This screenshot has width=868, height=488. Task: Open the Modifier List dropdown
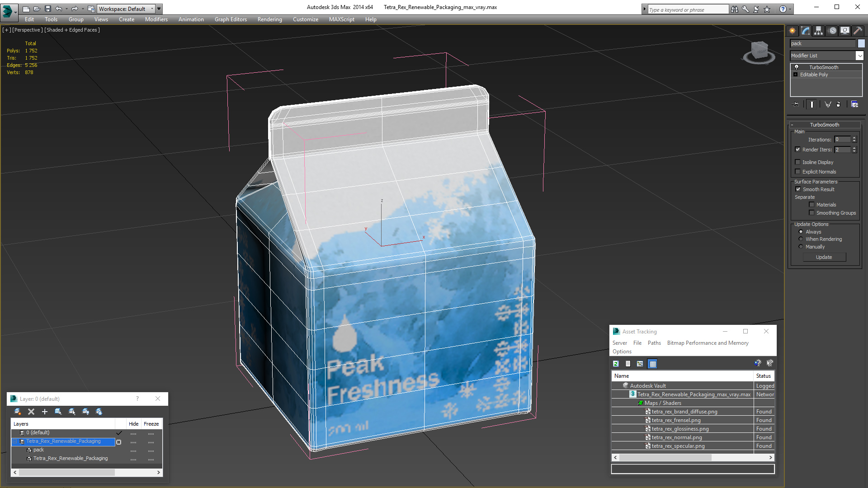pyautogui.click(x=859, y=56)
